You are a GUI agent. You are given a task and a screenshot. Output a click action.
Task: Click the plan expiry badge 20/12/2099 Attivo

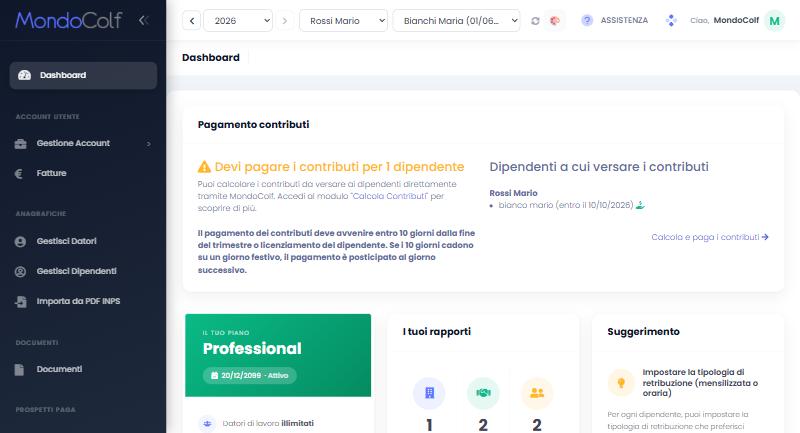pos(249,375)
